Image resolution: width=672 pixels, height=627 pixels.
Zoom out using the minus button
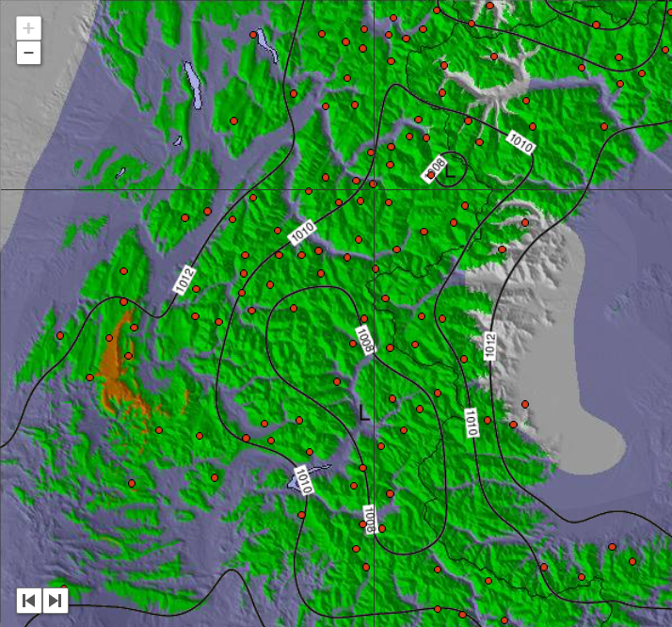coord(28,53)
